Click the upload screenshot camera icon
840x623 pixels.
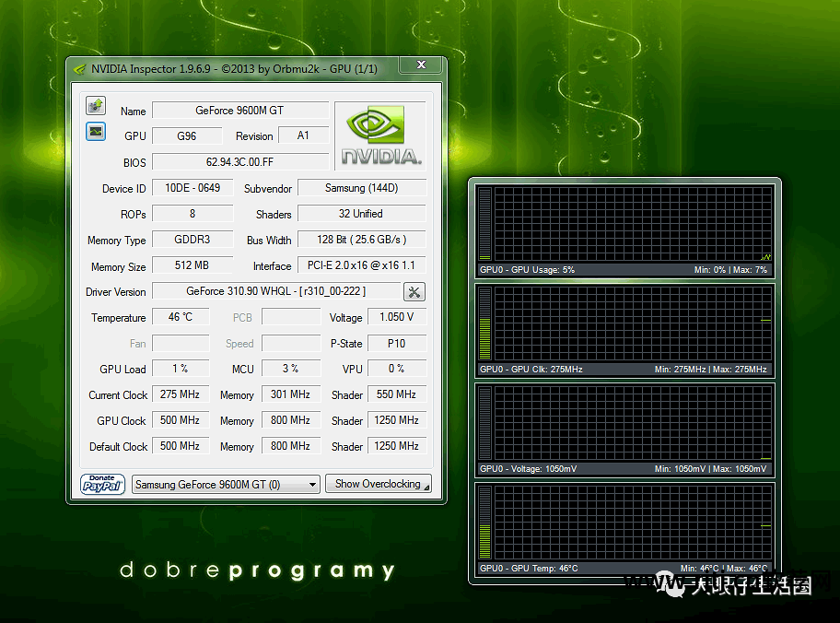point(96,105)
